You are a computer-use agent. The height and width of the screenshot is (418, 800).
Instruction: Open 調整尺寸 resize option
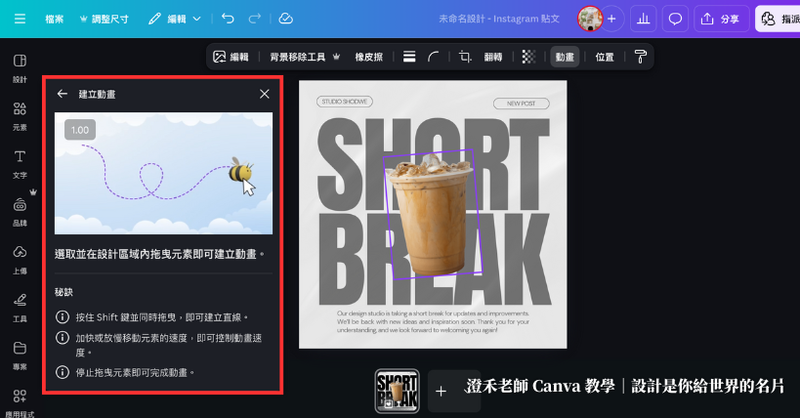[104, 19]
